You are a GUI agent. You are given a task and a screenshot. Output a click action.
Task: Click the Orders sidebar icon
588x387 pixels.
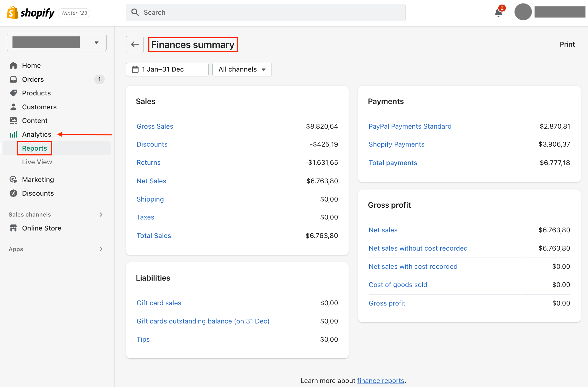(x=13, y=79)
